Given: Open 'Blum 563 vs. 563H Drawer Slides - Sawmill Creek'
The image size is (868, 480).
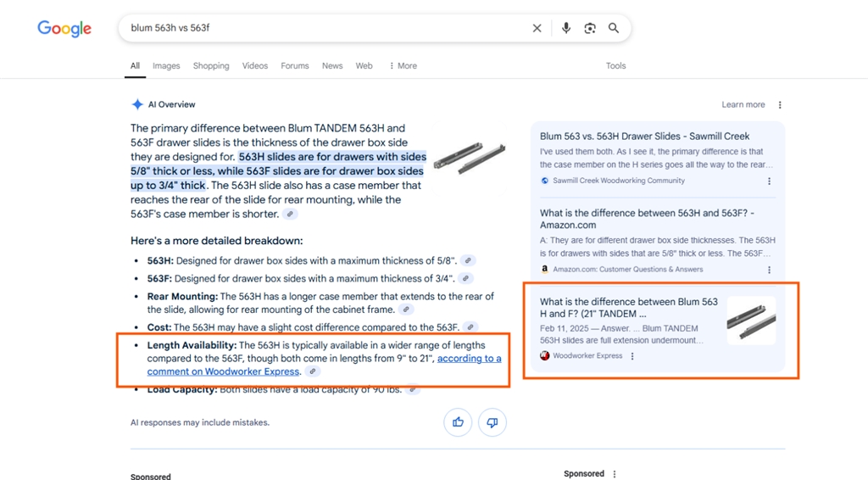Looking at the screenshot, I should point(644,137).
